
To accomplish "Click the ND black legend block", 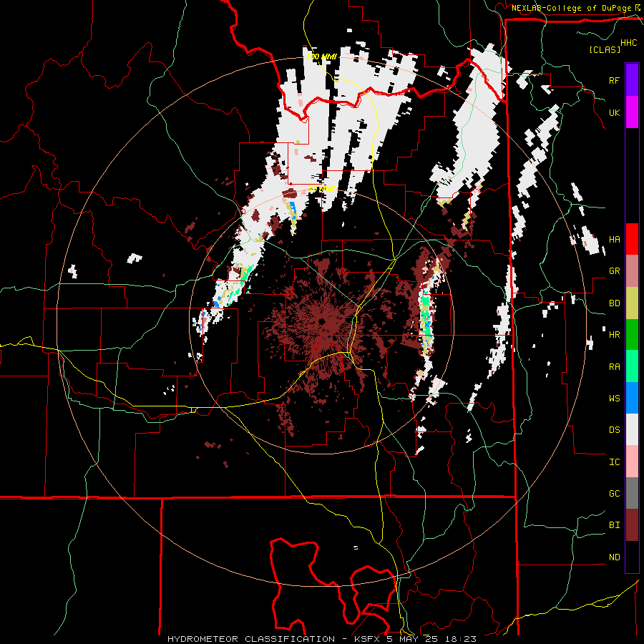I will pyautogui.click(x=632, y=557).
